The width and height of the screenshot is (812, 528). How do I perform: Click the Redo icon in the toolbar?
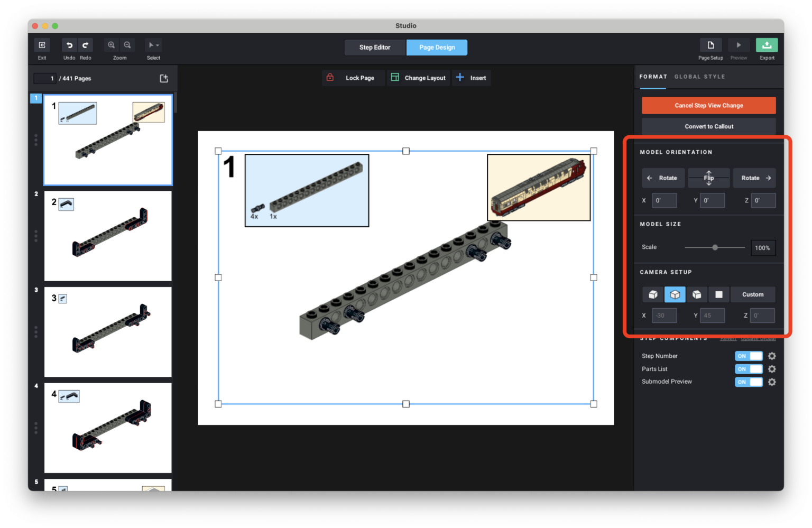click(85, 45)
